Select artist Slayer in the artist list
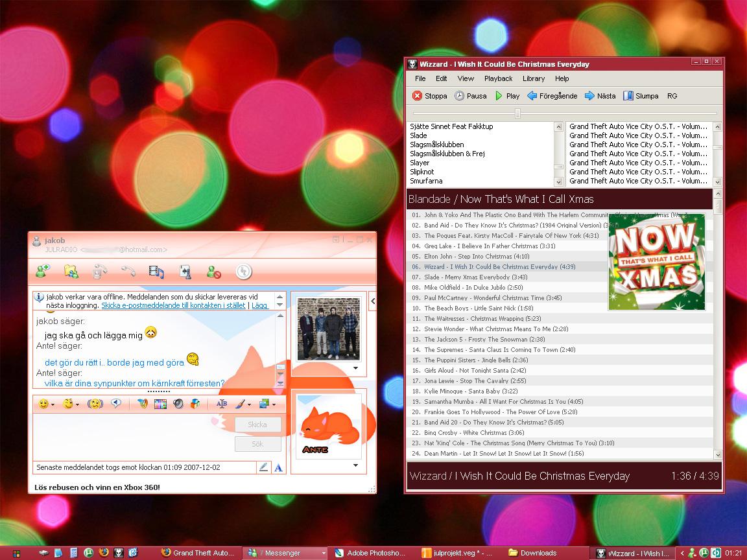This screenshot has width=747, height=560. tap(420, 163)
